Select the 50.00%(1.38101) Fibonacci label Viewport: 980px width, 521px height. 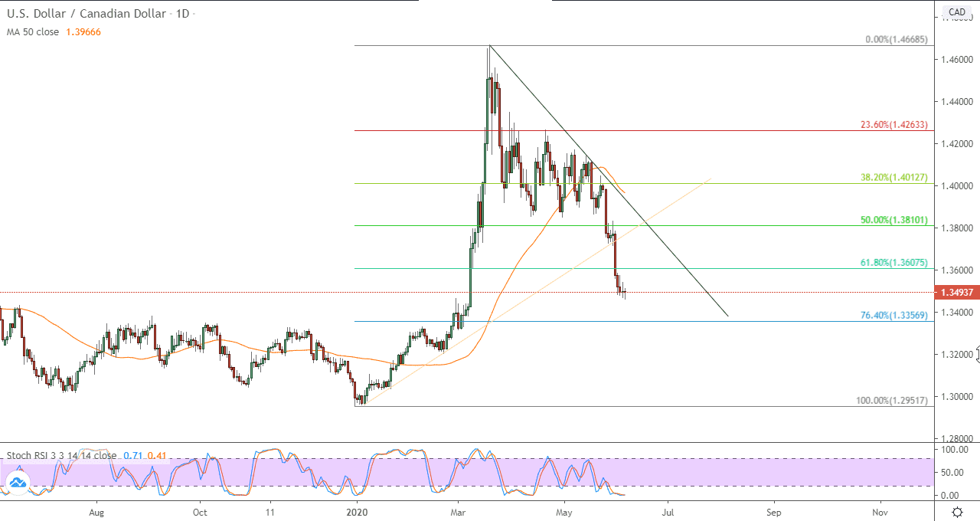[x=893, y=220]
